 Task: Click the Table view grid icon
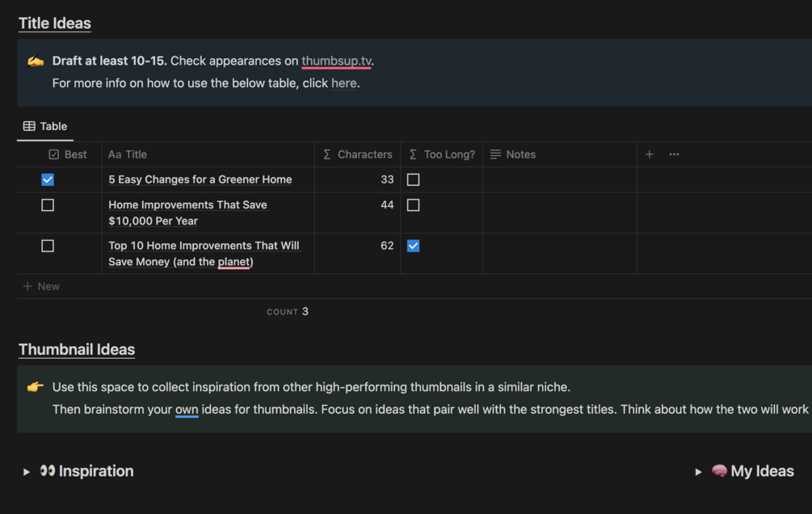pyautogui.click(x=29, y=126)
